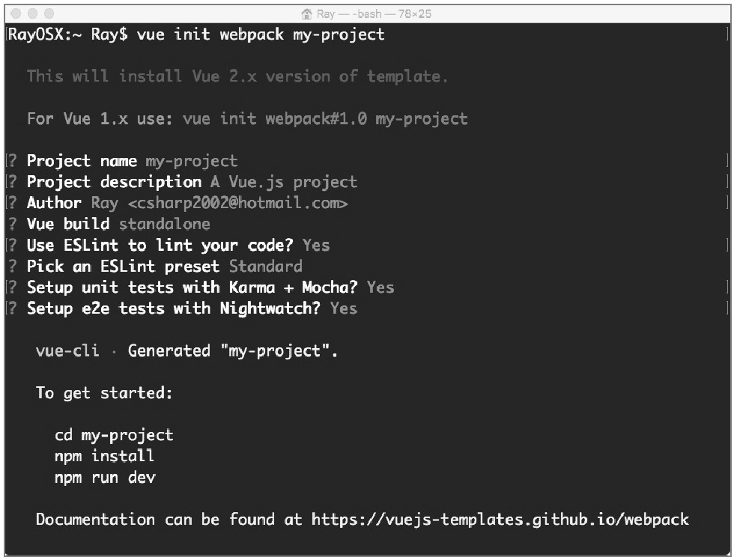Click the 'cd my-project' command line
The width and height of the screenshot is (737, 560).
pos(114,436)
